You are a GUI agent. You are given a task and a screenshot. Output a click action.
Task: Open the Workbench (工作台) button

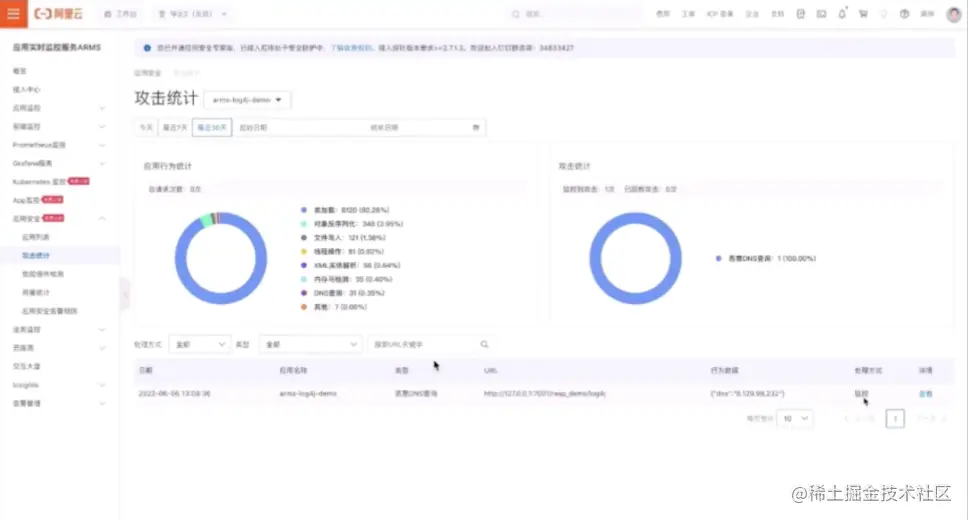pos(120,14)
